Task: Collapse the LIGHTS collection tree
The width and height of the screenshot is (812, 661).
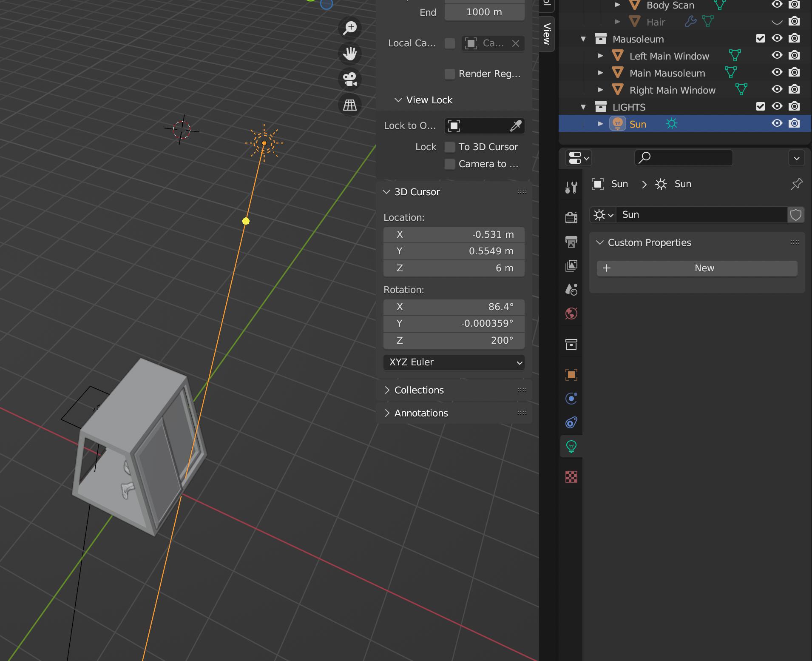Action: (x=583, y=107)
